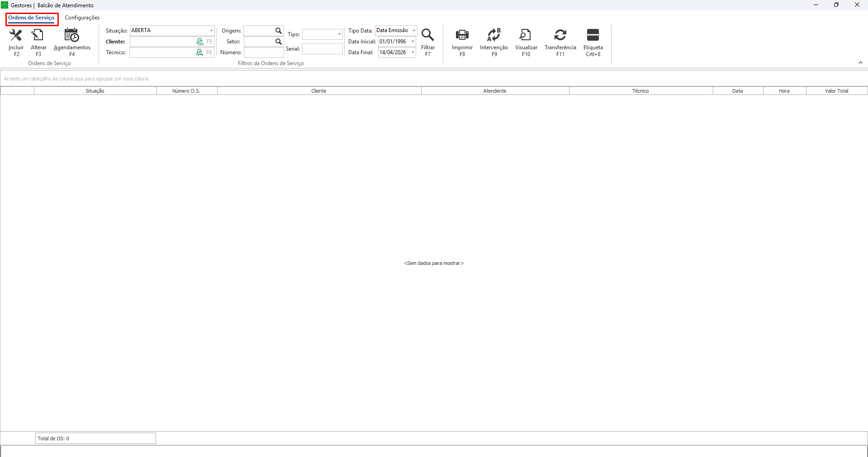The image size is (868, 457).
Task: Click the Alterar (F3) edit icon
Action: tap(38, 35)
